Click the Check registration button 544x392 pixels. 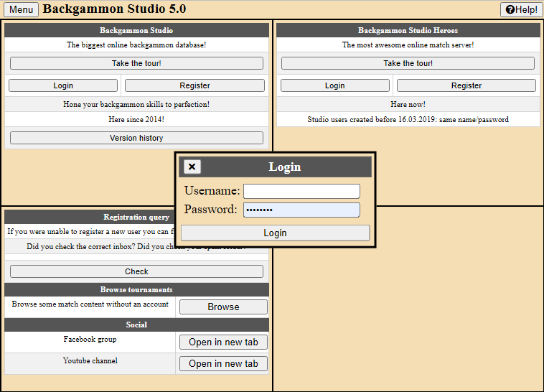[x=136, y=271]
